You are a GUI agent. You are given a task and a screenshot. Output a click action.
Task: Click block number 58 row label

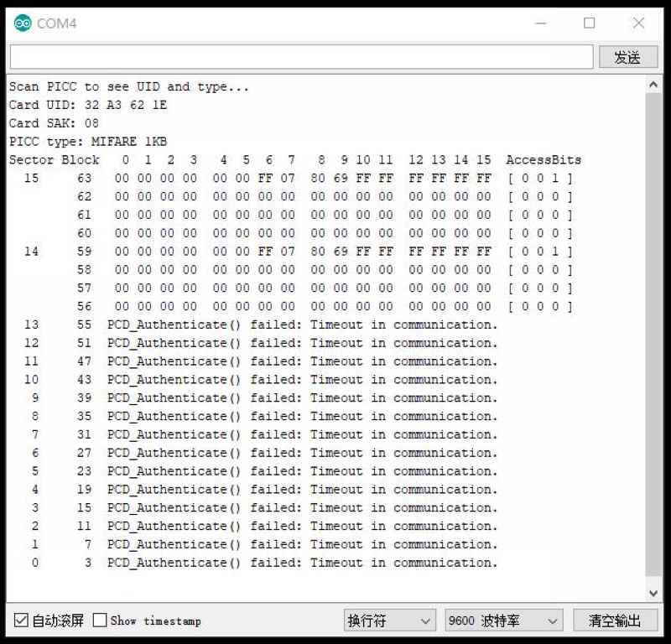pos(85,269)
